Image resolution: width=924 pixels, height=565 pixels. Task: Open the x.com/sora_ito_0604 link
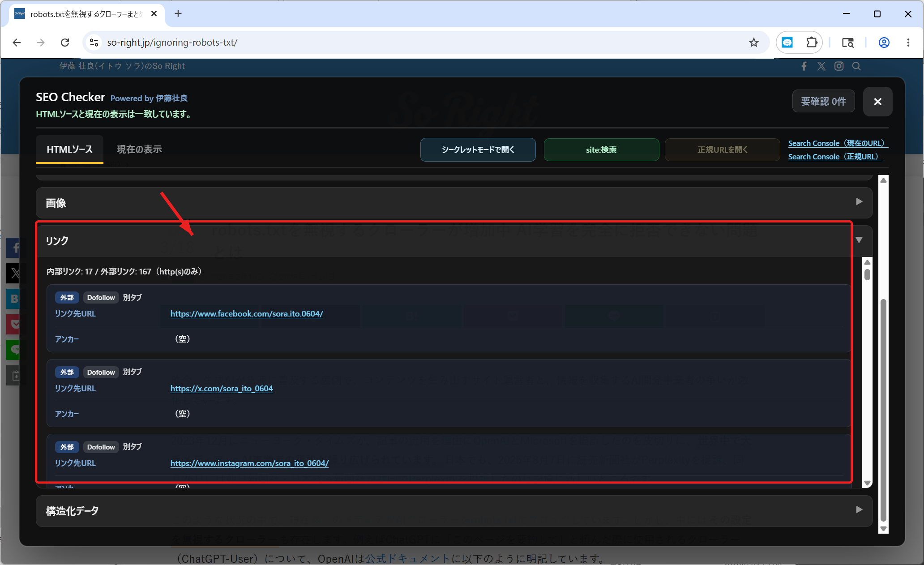pyautogui.click(x=222, y=389)
